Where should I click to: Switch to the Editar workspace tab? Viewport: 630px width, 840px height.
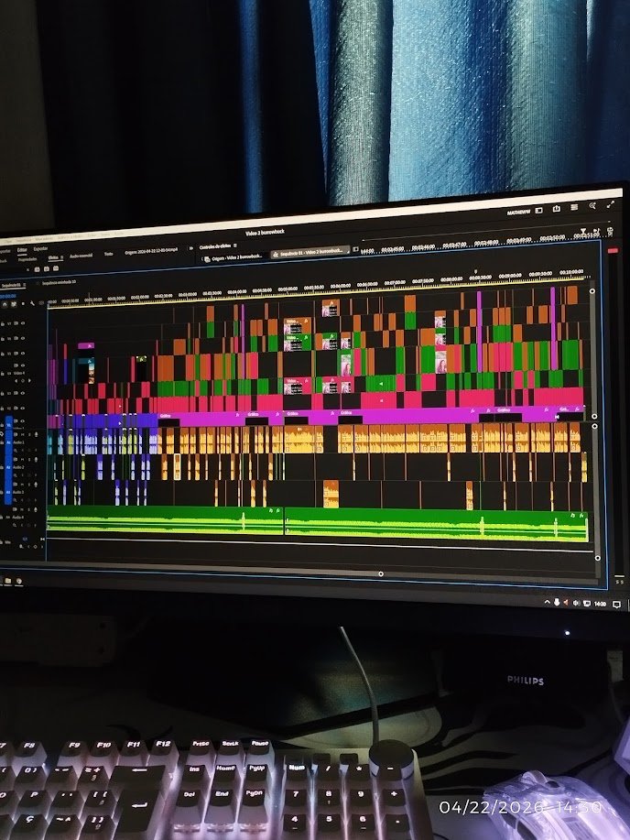click(x=22, y=250)
